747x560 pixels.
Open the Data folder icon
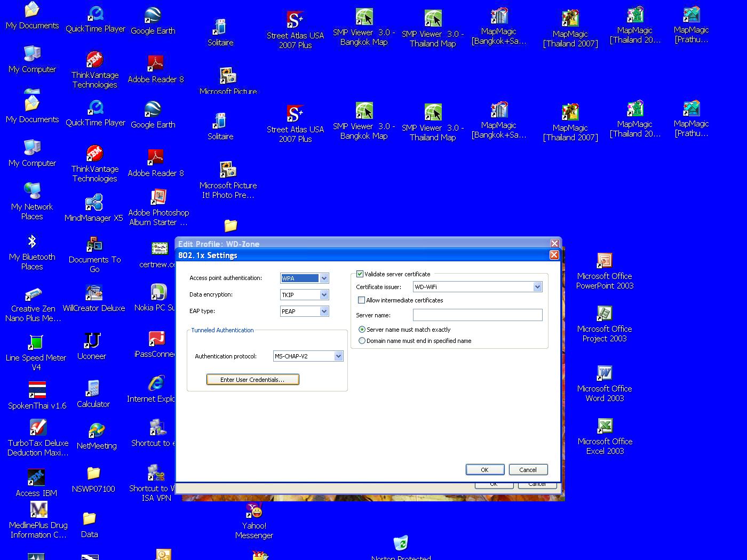point(89,519)
